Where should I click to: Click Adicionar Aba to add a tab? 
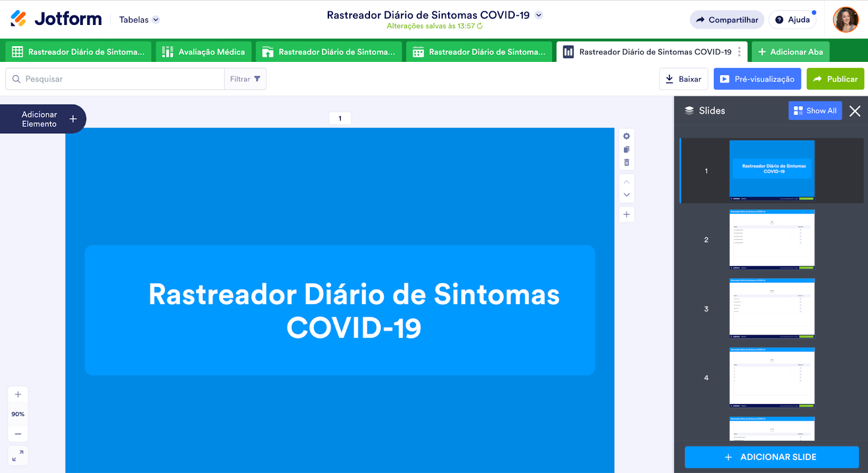coord(790,52)
